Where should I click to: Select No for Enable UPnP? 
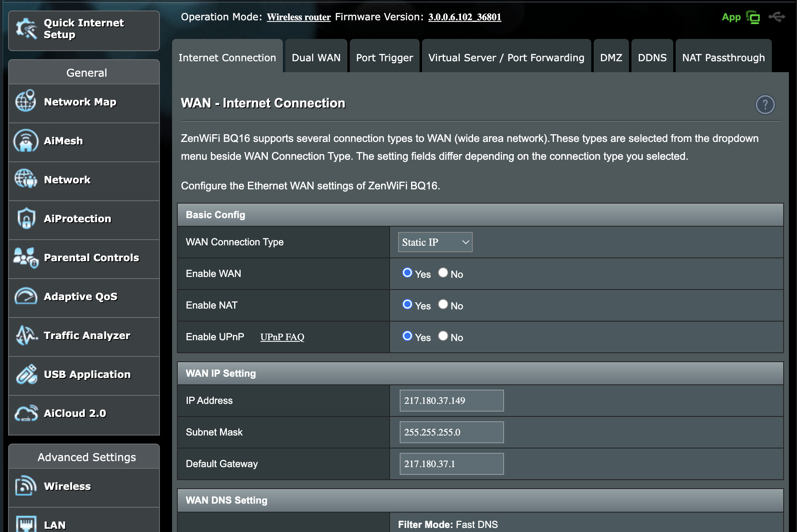[443, 336]
